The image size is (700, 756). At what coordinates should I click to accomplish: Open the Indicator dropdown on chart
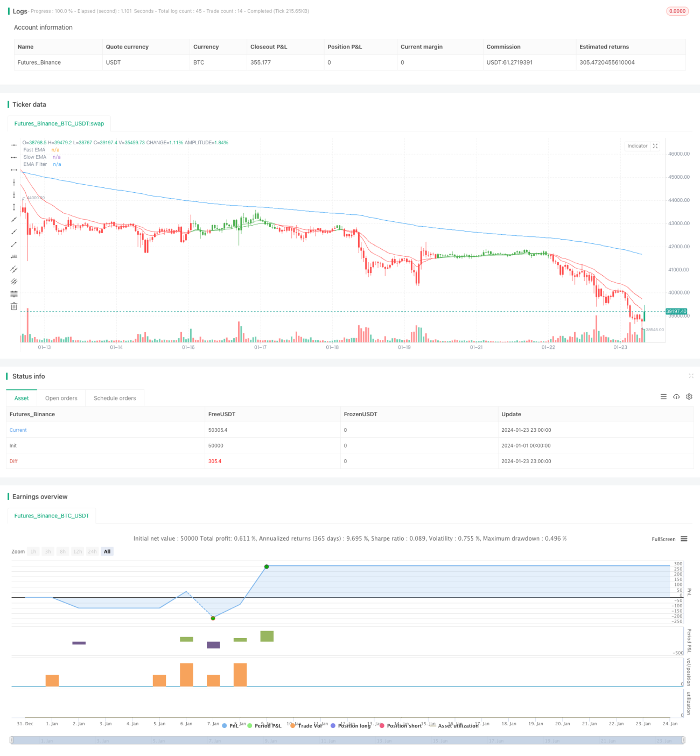(638, 146)
